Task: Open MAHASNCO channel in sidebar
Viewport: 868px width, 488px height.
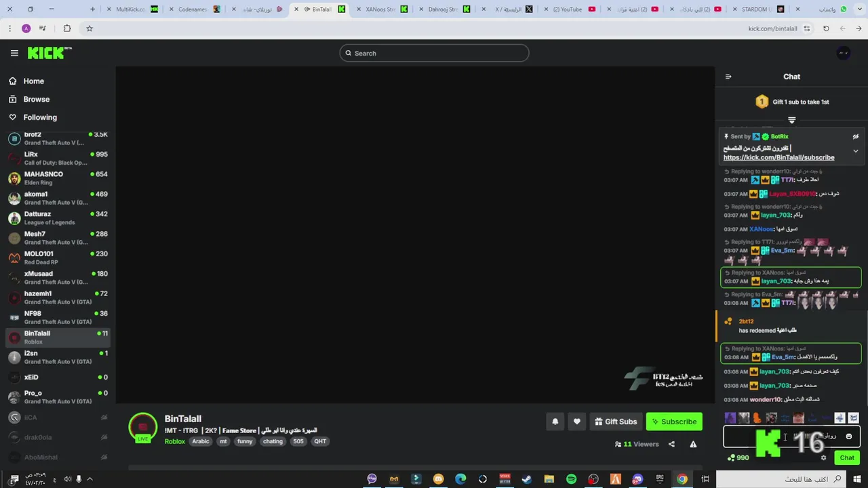Action: pyautogui.click(x=58, y=178)
